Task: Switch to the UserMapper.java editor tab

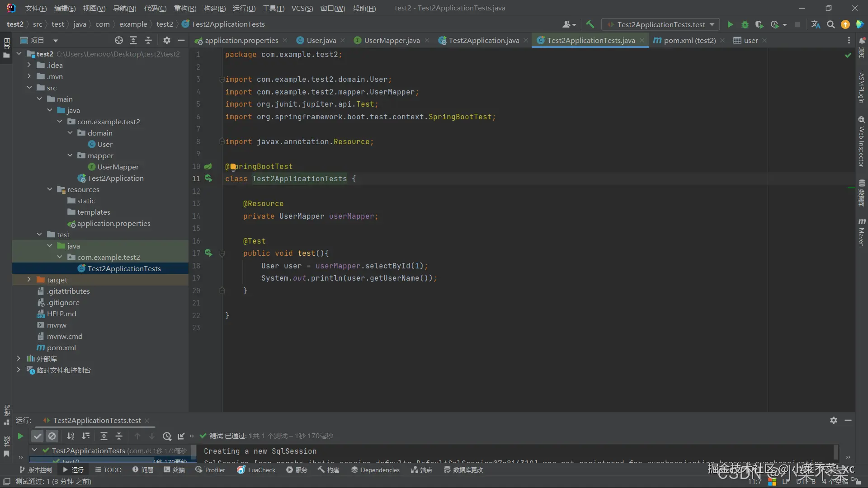Action: (x=392, y=40)
